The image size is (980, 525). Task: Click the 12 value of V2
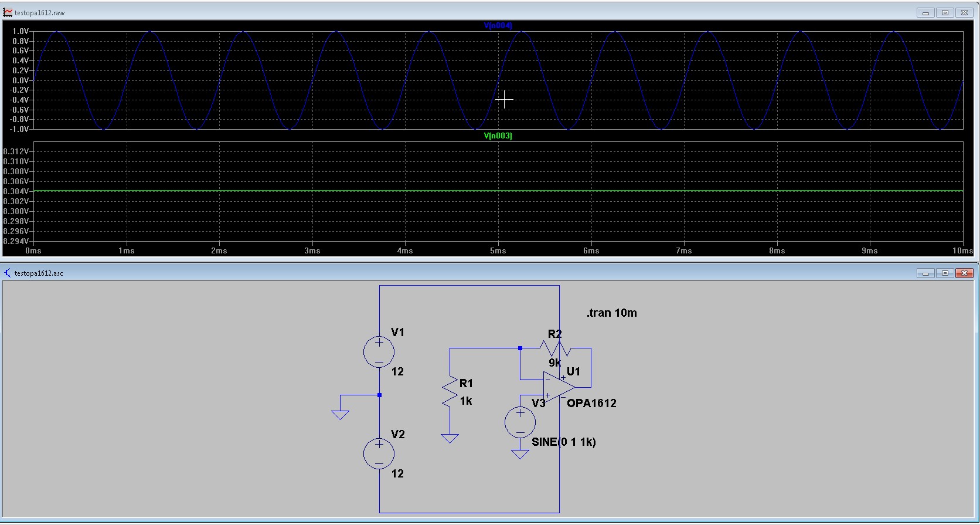[397, 473]
